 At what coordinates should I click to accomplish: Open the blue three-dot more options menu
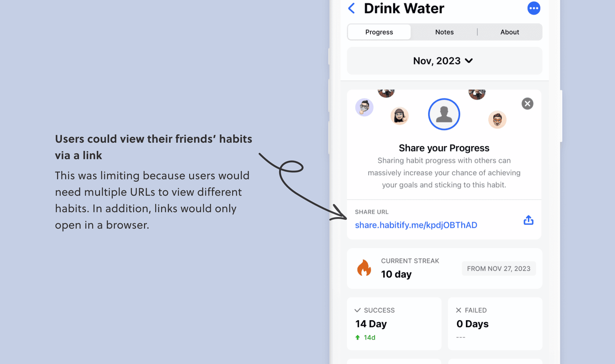point(534,8)
